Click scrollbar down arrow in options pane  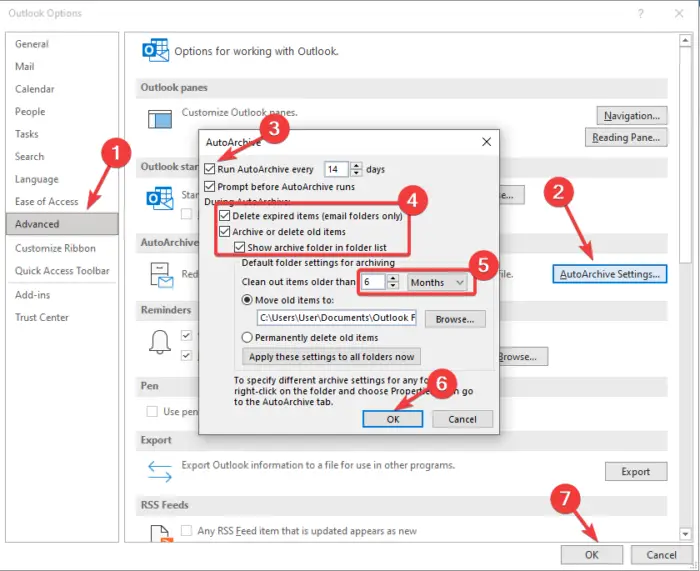[685, 534]
